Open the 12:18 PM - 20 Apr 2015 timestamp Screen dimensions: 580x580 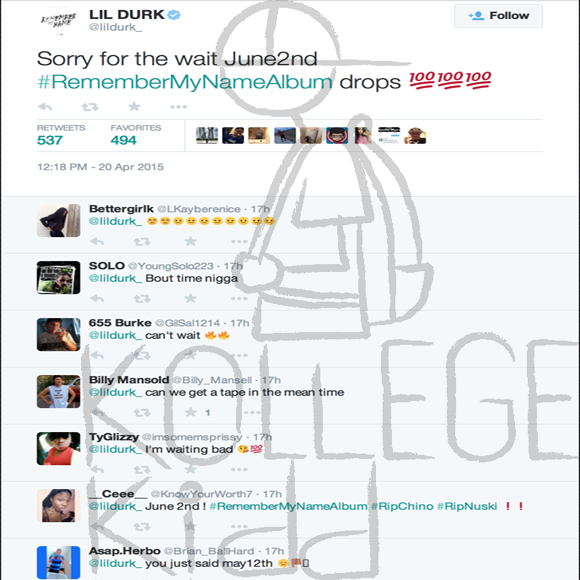[x=100, y=167]
